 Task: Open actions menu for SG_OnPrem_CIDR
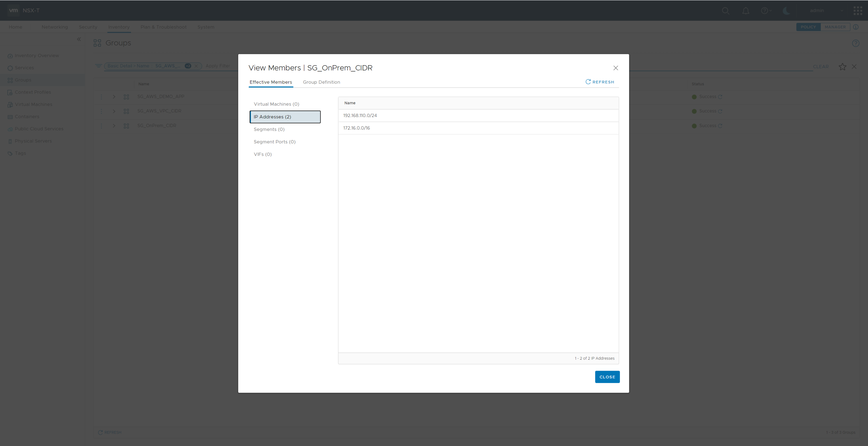(101, 126)
